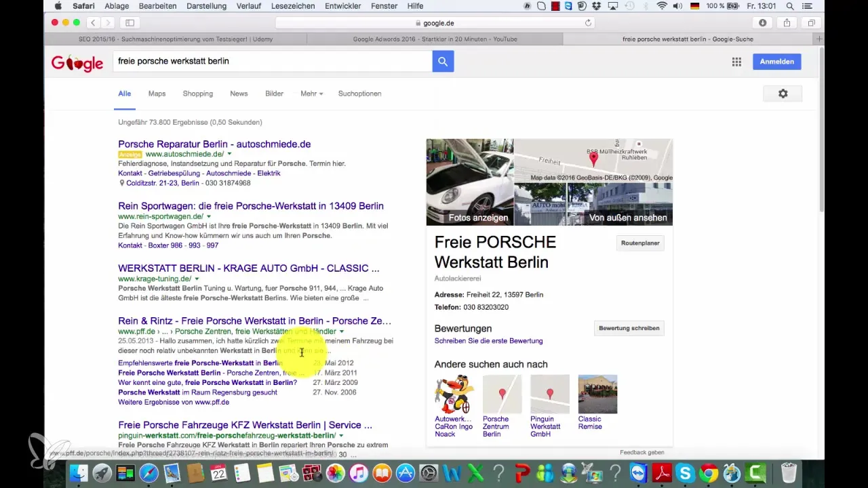This screenshot has height=488, width=868.
Task: Open the Google apps grid icon
Action: click(x=736, y=62)
